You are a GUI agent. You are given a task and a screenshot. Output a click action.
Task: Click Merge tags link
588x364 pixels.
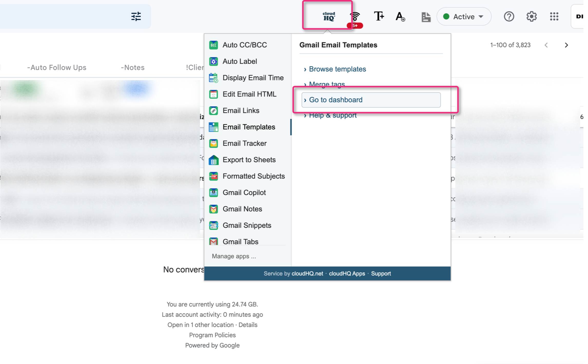(327, 84)
